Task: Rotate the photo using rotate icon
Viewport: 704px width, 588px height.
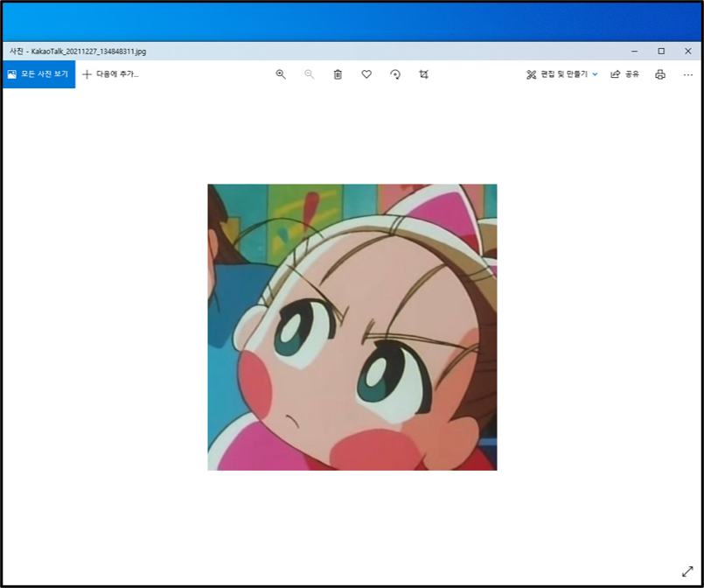Action: 395,74
